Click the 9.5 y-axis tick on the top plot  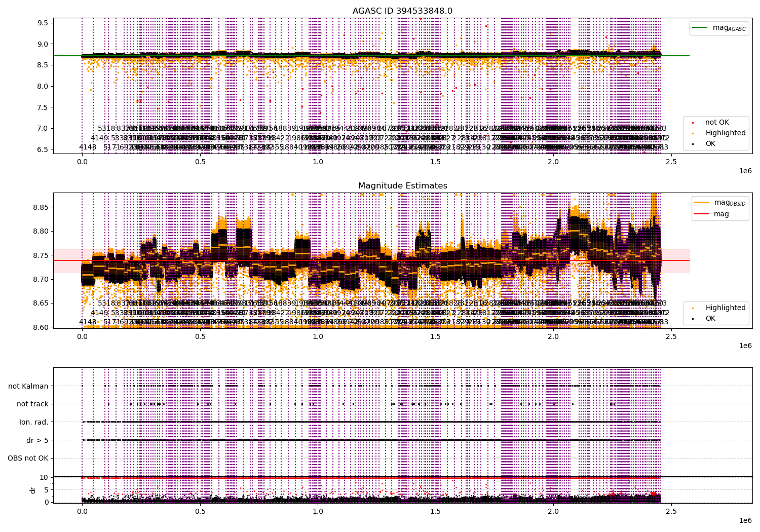[x=43, y=23]
